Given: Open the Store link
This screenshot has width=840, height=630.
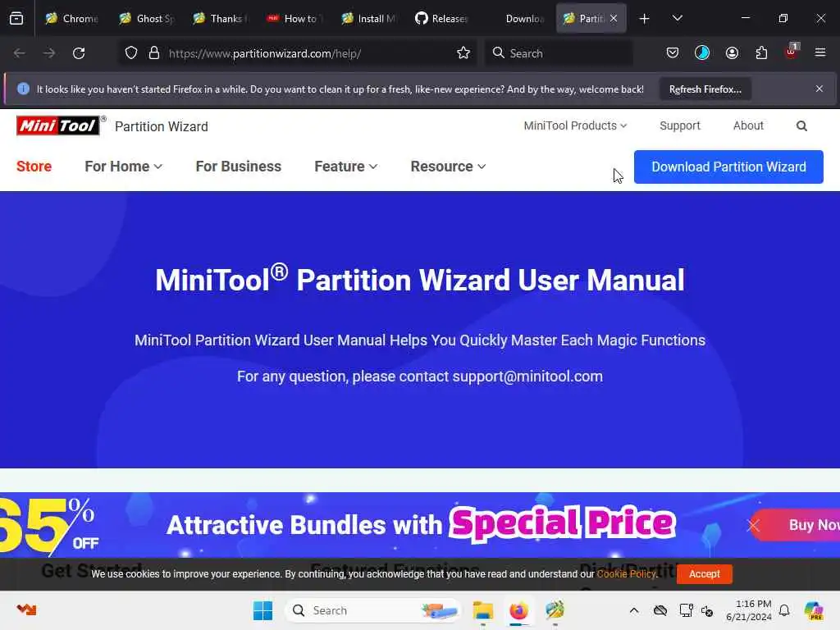Looking at the screenshot, I should tap(34, 167).
